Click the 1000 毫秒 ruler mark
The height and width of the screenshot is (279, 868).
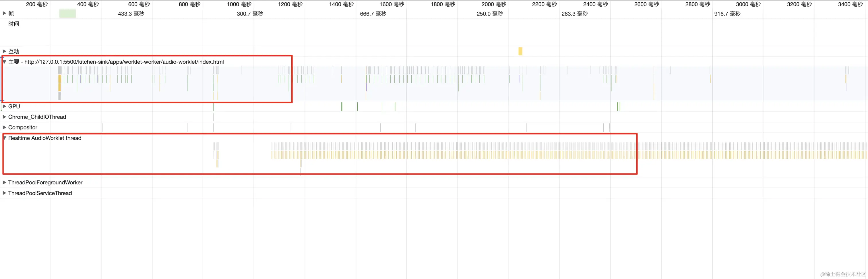coord(239,4)
